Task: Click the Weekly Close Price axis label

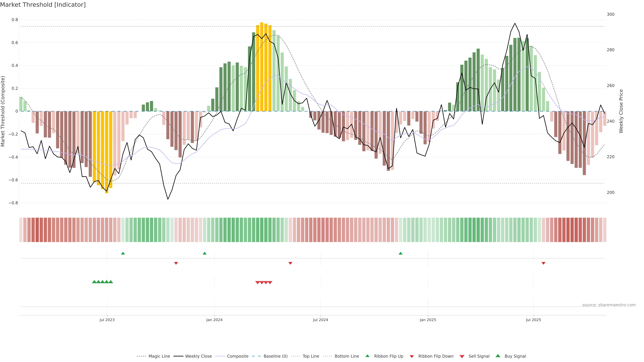Action: pyautogui.click(x=621, y=111)
